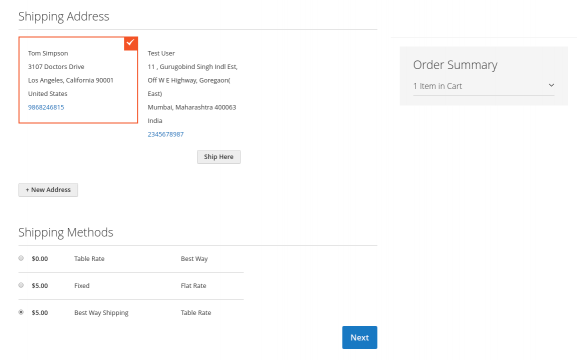This screenshot has width=588, height=360.
Task: Click the Best Way Shipping method cell
Action: [101, 313]
